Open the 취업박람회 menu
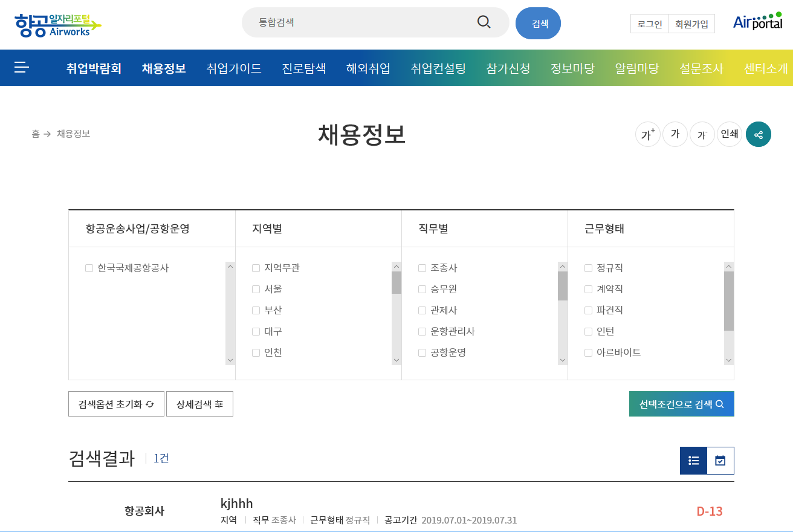 (x=94, y=68)
